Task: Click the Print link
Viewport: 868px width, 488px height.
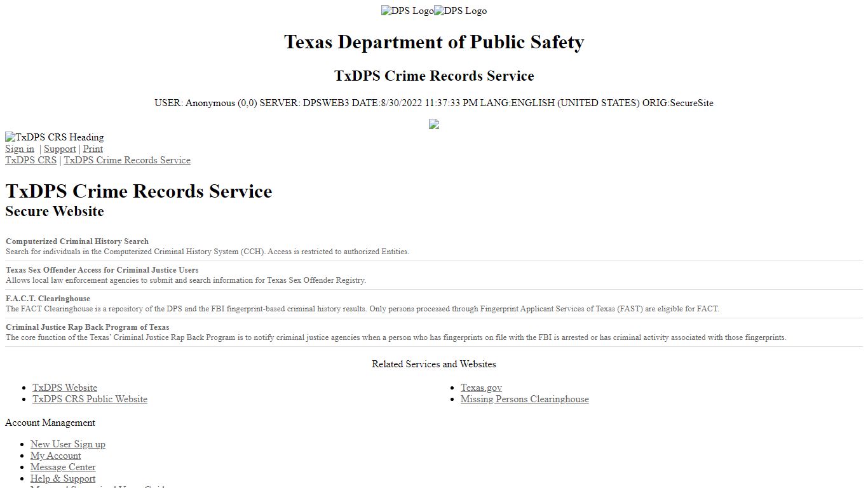Action: [93, 149]
